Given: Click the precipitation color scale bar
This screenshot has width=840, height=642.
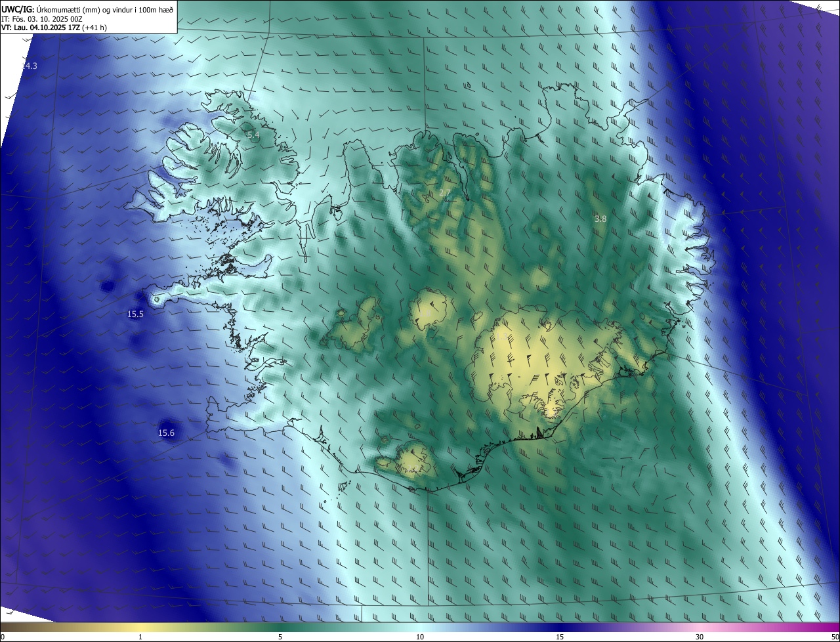Looking at the screenshot, I should 420,628.
